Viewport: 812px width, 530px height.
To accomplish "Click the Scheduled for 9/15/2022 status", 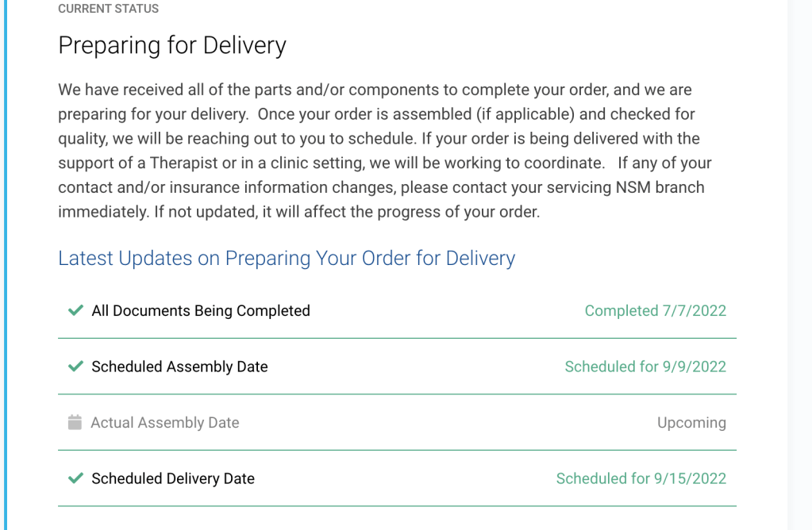I will [641, 478].
